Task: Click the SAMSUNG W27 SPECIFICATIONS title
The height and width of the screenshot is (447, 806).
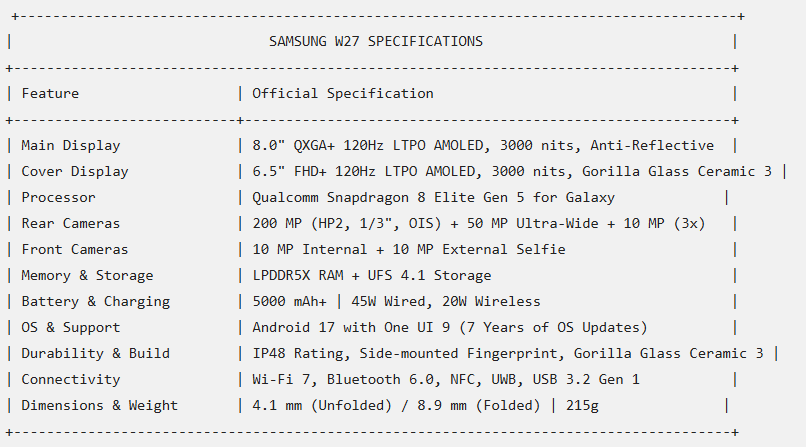Action: pyautogui.click(x=376, y=41)
